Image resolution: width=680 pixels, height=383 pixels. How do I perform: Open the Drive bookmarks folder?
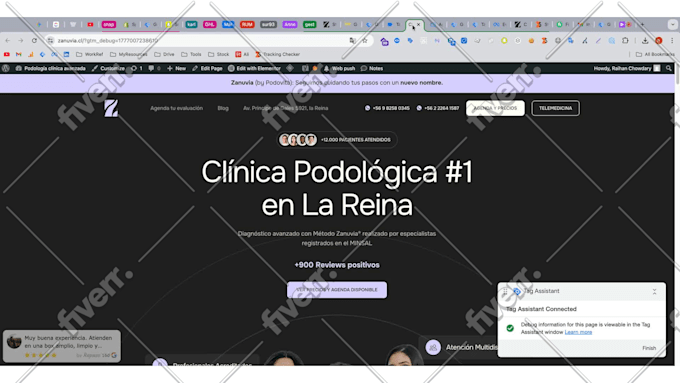(x=164, y=54)
